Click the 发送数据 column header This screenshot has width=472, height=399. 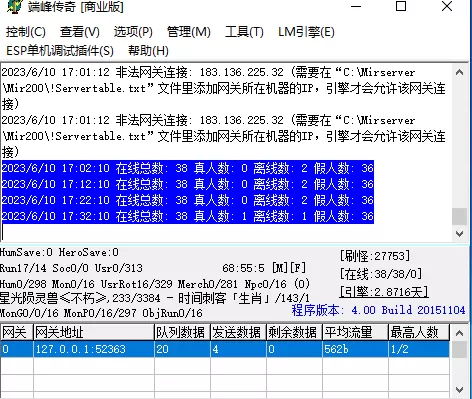coord(238,332)
